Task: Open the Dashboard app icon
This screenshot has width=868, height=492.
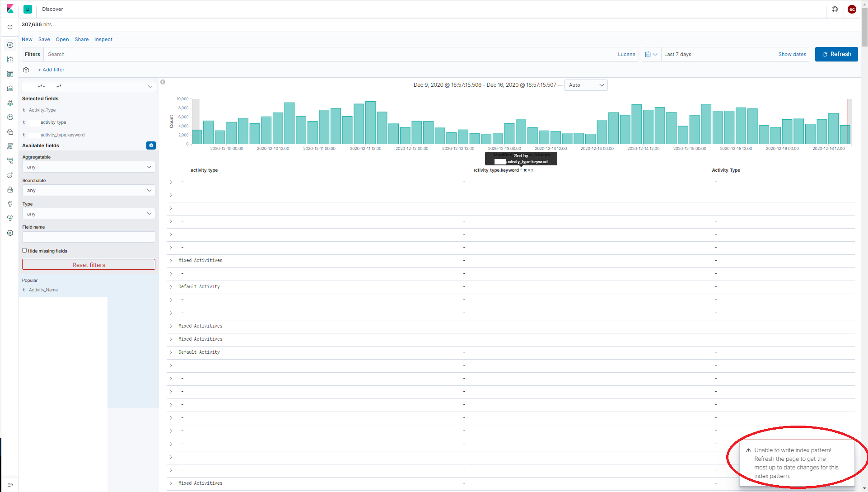Action: click(10, 74)
